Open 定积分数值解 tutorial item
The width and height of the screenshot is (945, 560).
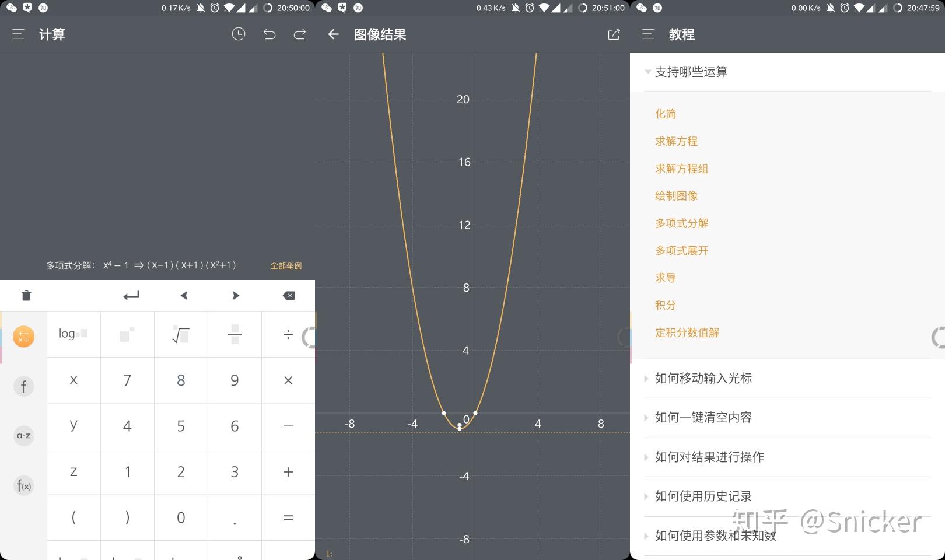click(x=687, y=332)
